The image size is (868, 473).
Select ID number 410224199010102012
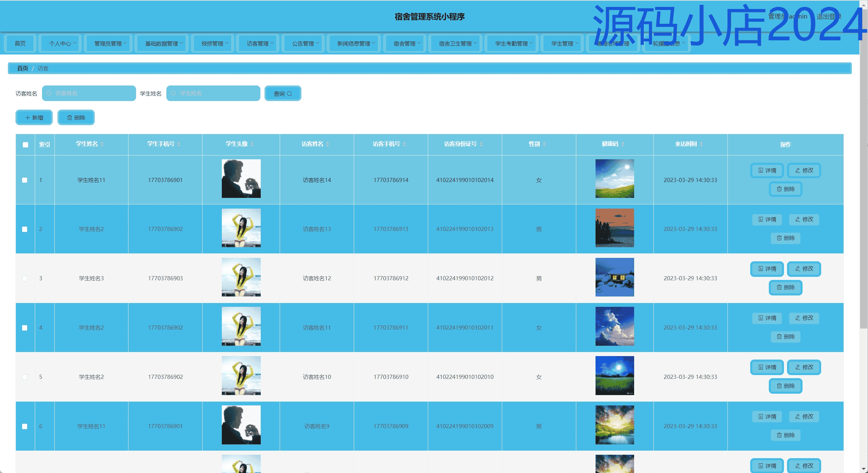pyautogui.click(x=465, y=278)
